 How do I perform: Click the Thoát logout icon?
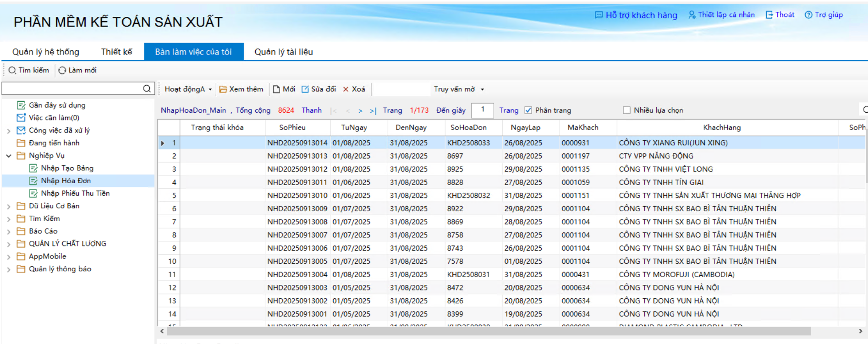click(769, 15)
